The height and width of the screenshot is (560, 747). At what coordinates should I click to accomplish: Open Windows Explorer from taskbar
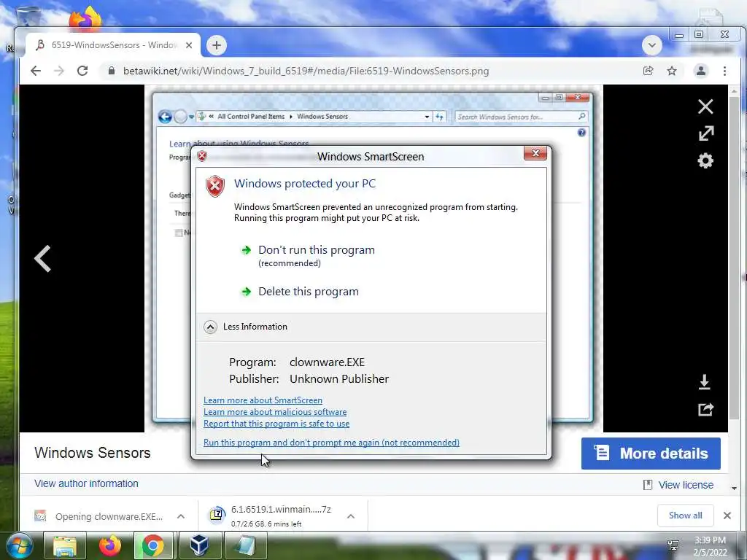(x=65, y=546)
